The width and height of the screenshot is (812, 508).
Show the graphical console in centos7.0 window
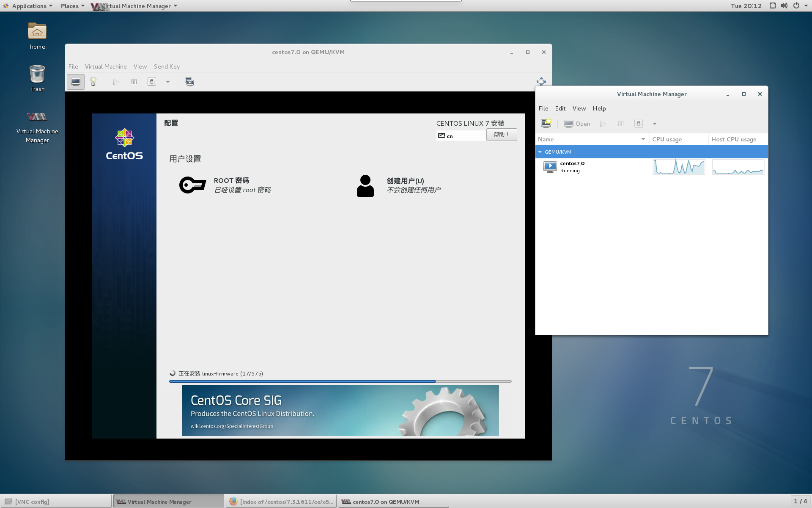[76, 82]
